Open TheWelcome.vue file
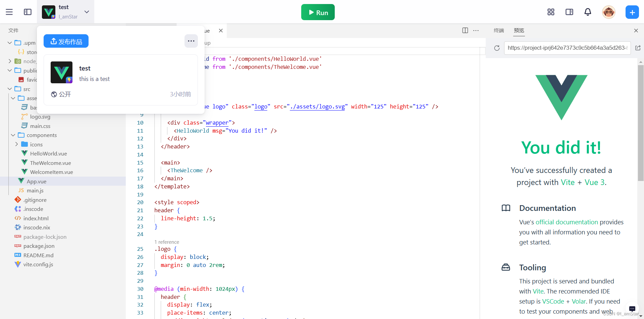Viewport: 644px width, 319px height. point(50,163)
